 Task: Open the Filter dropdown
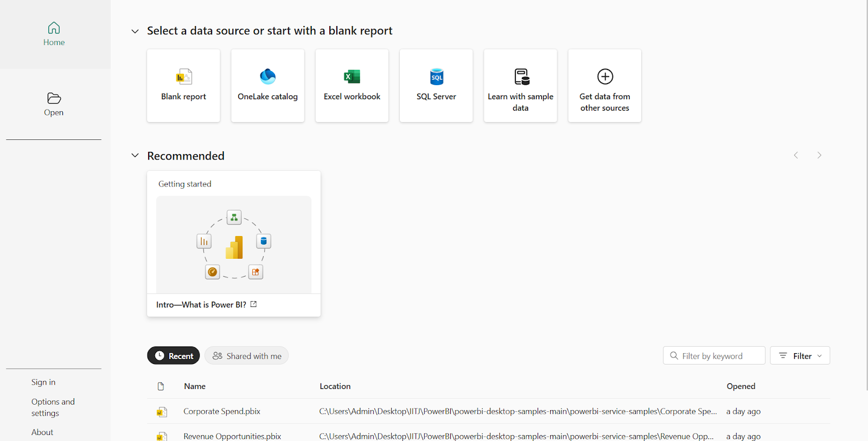(x=800, y=356)
